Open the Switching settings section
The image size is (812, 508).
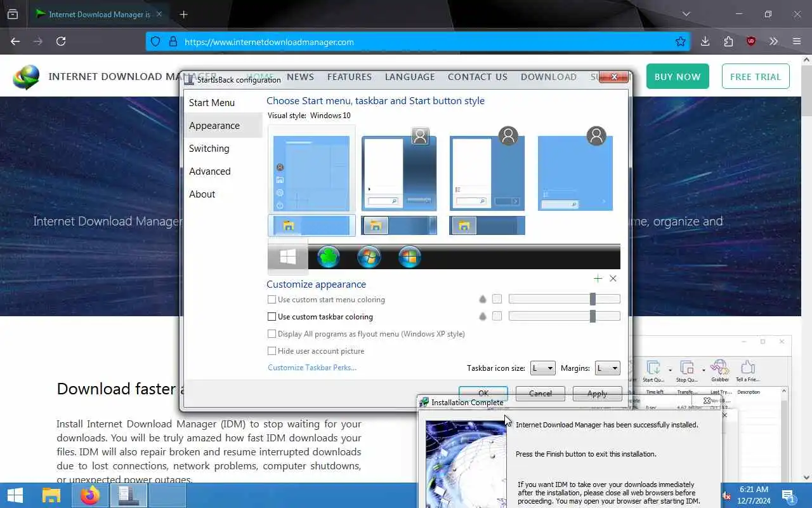(x=209, y=149)
